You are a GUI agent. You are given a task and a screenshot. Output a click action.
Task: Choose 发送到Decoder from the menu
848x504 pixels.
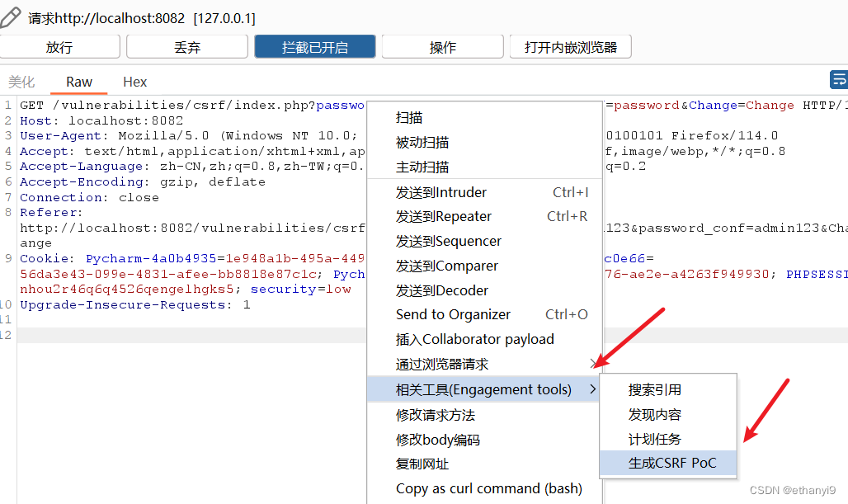(x=484, y=290)
